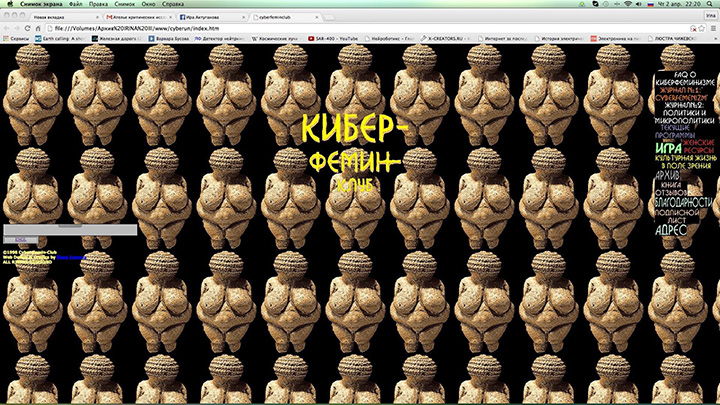This screenshot has height=405, width=720.
Task: Open the blue designer link in footer
Action: 71,258
